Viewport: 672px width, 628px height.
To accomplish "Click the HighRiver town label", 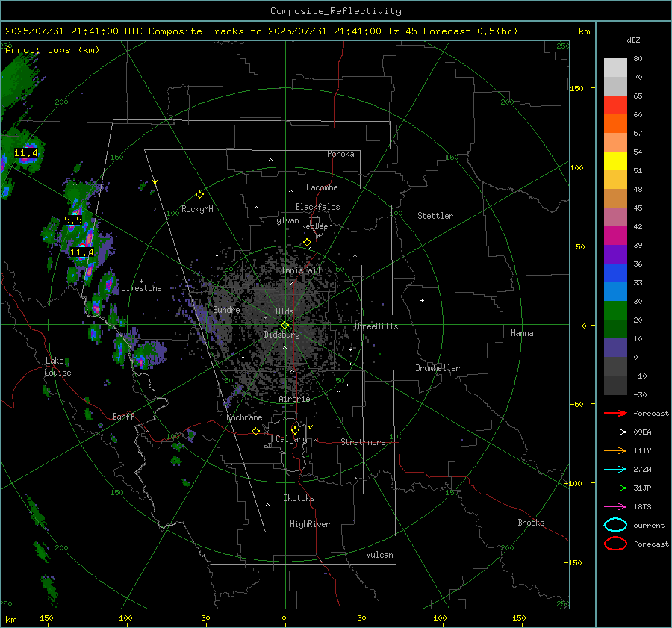I will [x=310, y=524].
